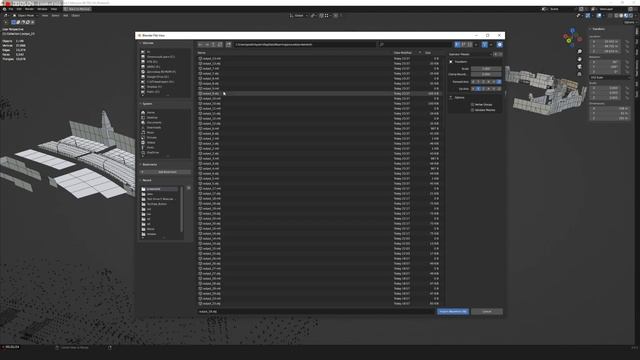Screen dimensions: 640x360
Task: Enable the Validate Meshes checkbox
Action: tap(472, 110)
